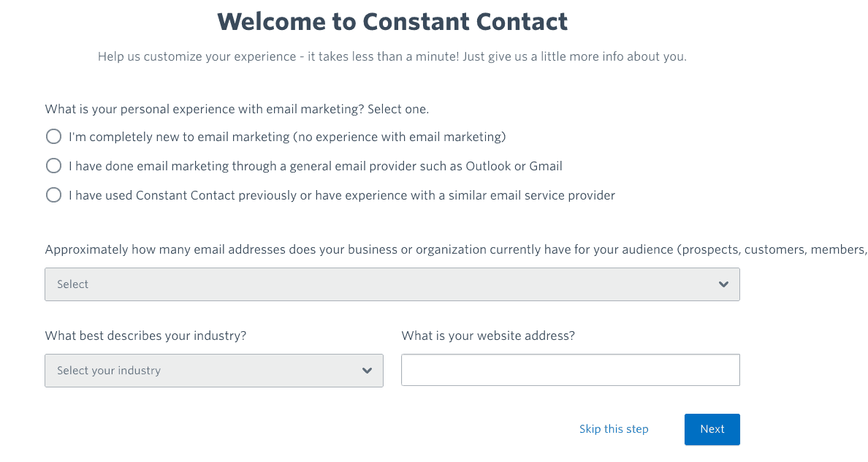Click Next to continue onboarding
This screenshot has width=868, height=462.
[x=712, y=429]
